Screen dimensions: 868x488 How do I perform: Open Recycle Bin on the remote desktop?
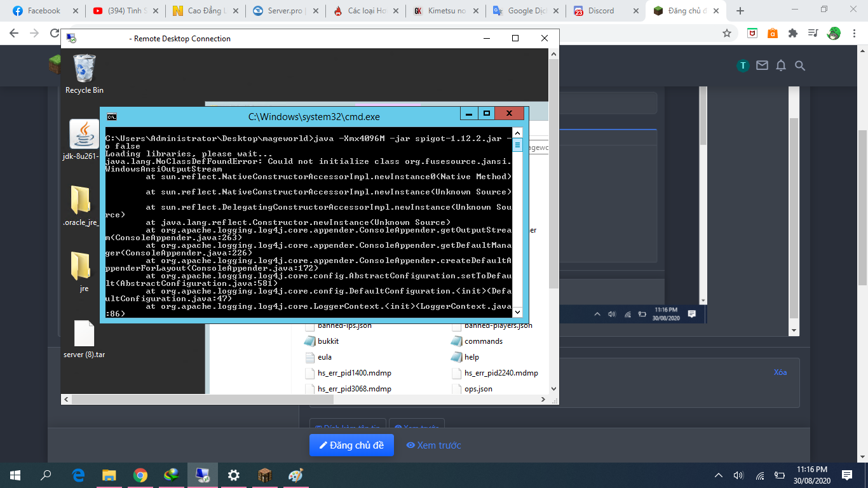click(x=84, y=74)
